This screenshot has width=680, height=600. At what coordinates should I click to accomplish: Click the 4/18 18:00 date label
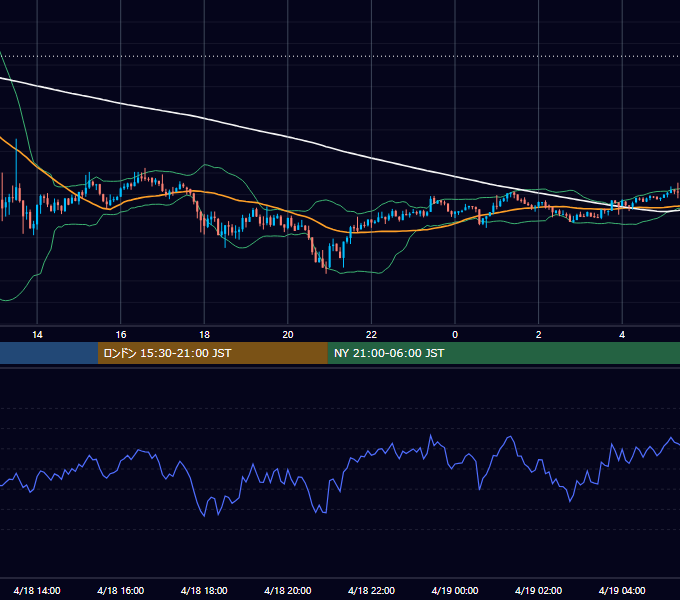(x=204, y=590)
